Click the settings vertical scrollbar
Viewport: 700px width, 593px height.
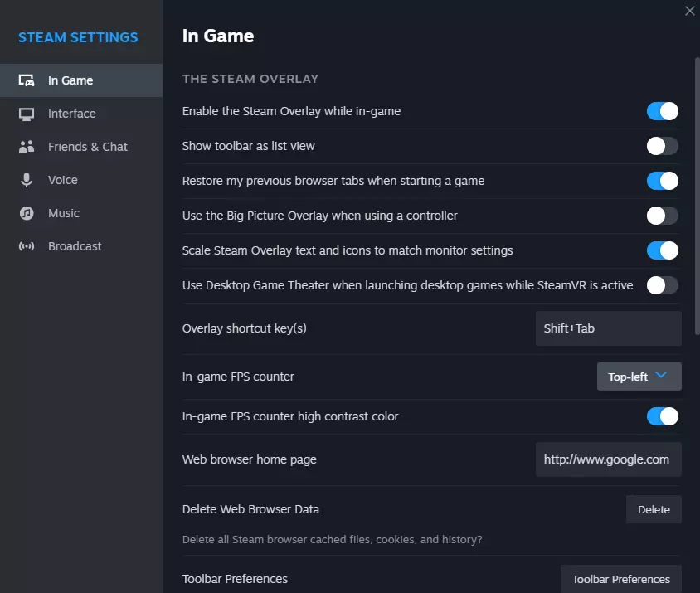(x=697, y=197)
